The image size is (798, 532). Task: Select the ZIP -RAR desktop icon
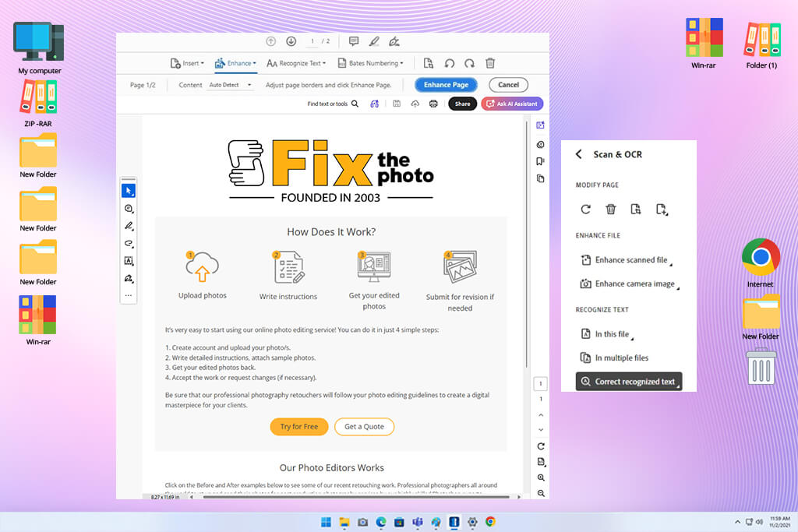(38, 104)
